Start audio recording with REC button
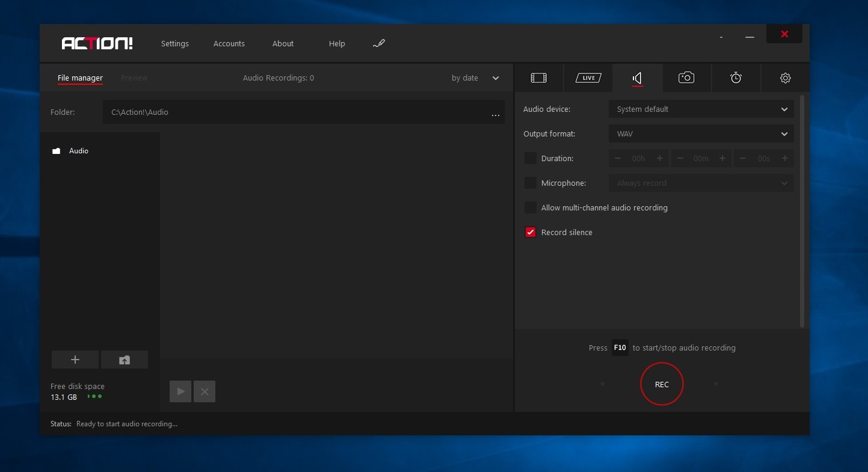The height and width of the screenshot is (472, 868). (x=662, y=384)
